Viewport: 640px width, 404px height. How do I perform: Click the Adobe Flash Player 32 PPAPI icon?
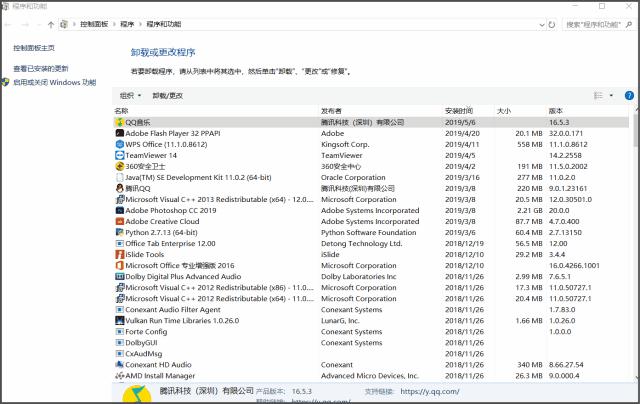point(120,133)
